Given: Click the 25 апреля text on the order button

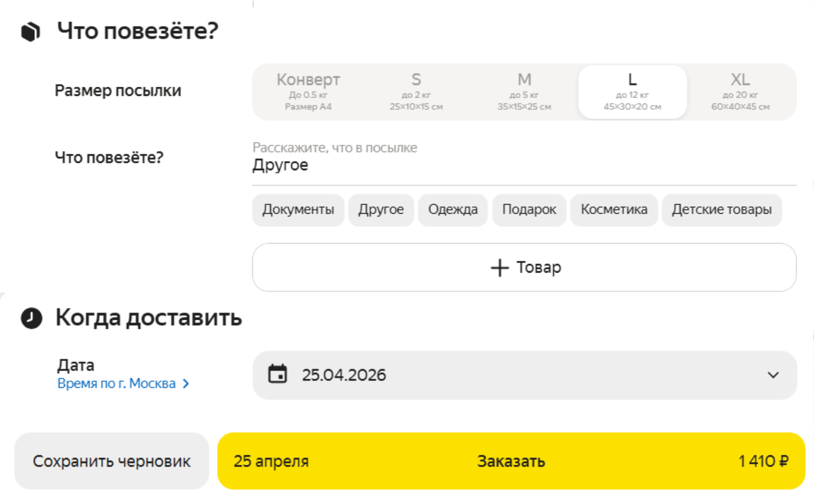Looking at the screenshot, I should point(271,461).
